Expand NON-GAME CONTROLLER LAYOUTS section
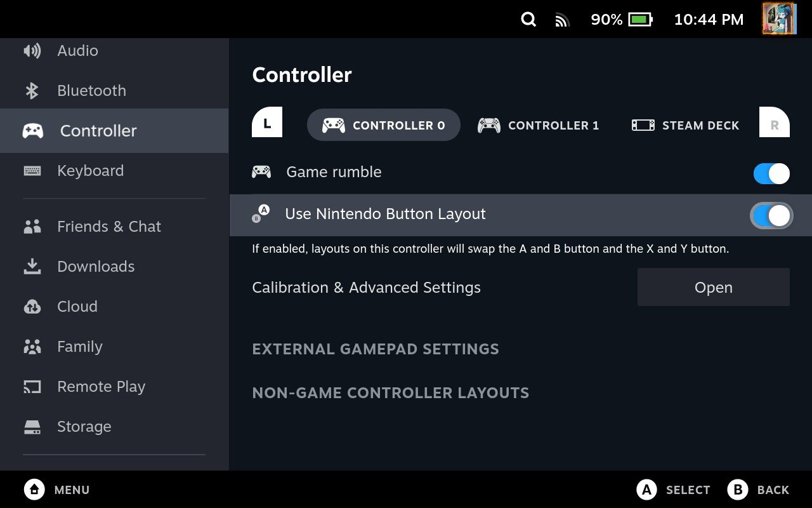Screen dimensions: 812x508 pyautogui.click(x=391, y=393)
